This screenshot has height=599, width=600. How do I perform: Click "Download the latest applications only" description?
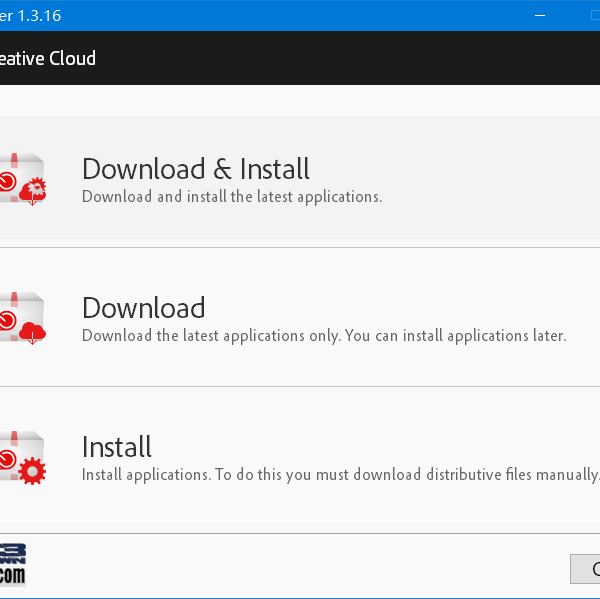pos(210,336)
